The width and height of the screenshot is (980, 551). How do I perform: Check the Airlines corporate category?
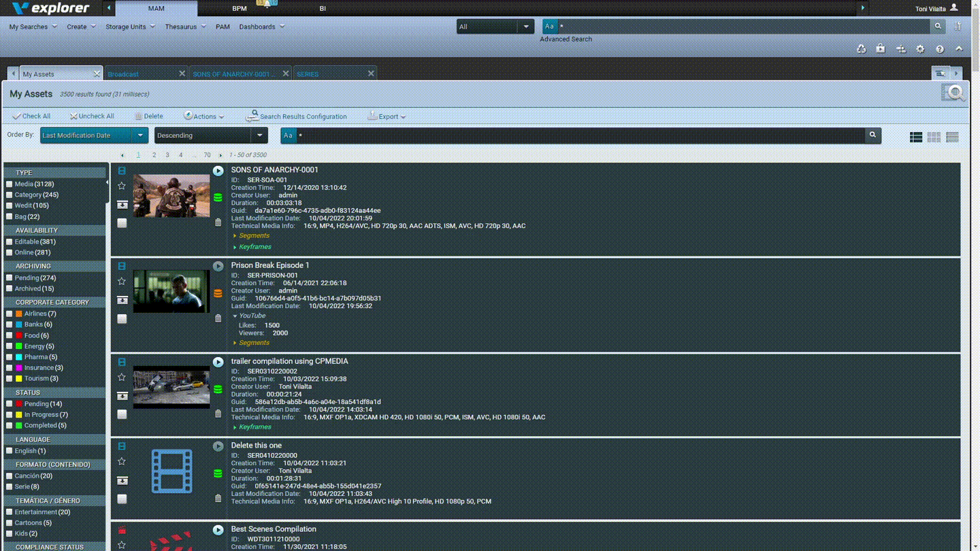pos(10,314)
